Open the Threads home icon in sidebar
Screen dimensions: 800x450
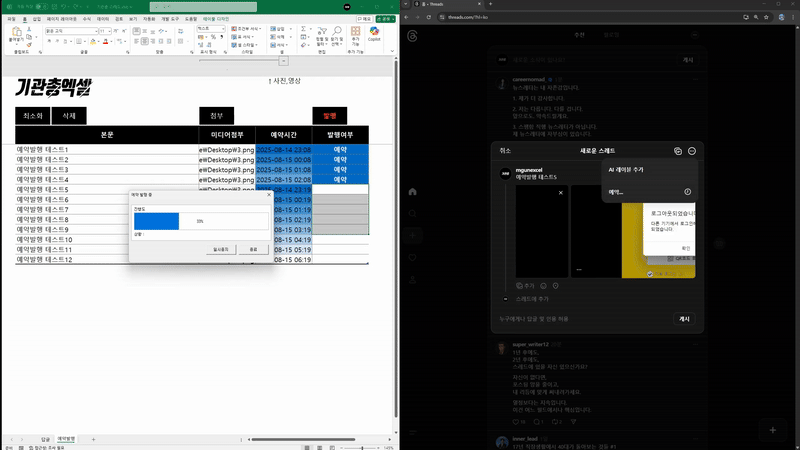point(411,192)
